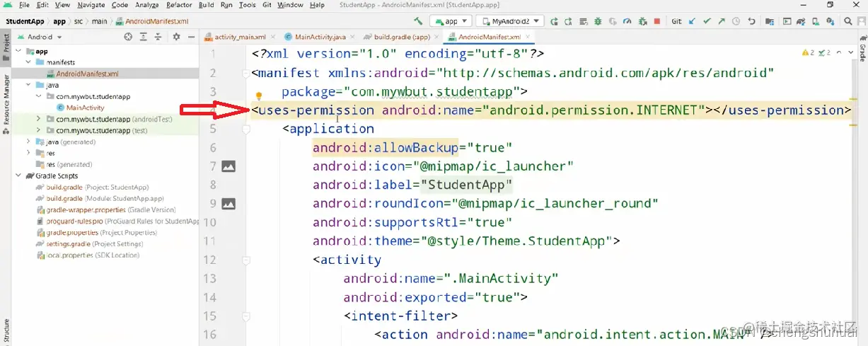
Task: Click the Profile app gauge icon
Action: point(627,21)
